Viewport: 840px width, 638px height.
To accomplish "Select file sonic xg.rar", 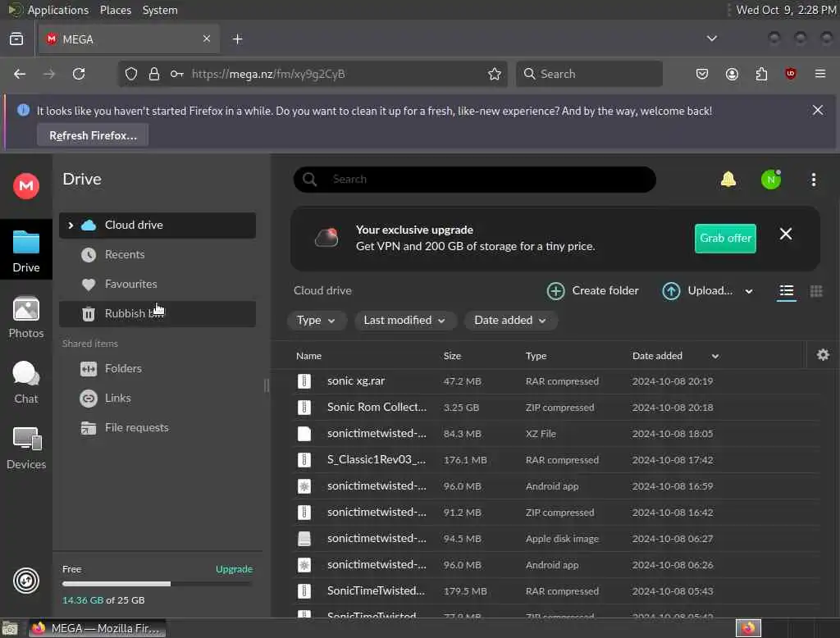I will point(557,381).
